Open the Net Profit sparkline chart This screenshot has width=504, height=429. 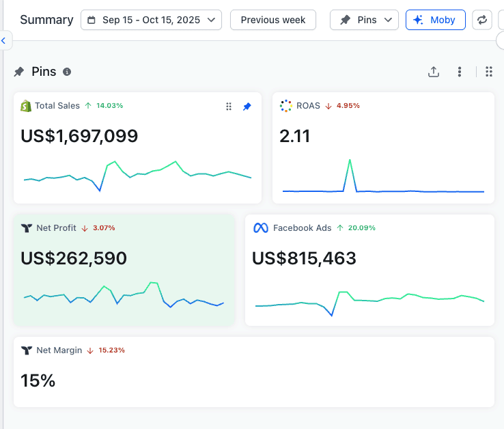tap(124, 294)
